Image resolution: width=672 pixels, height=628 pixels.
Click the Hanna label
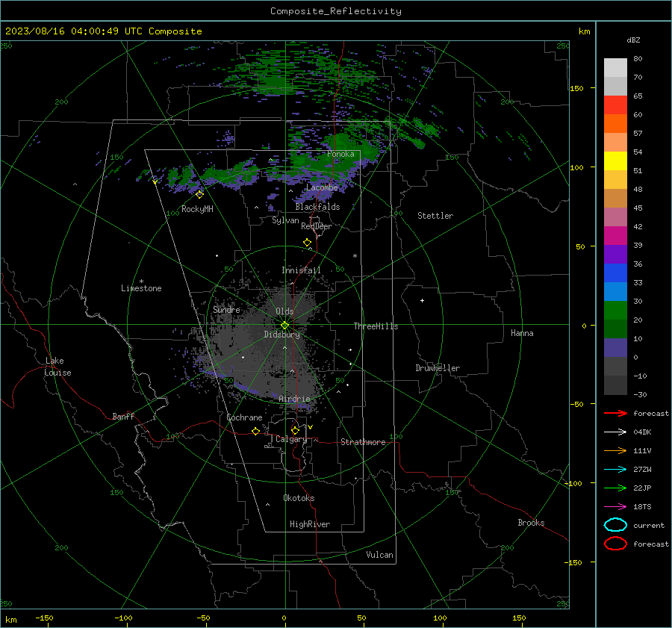click(522, 333)
